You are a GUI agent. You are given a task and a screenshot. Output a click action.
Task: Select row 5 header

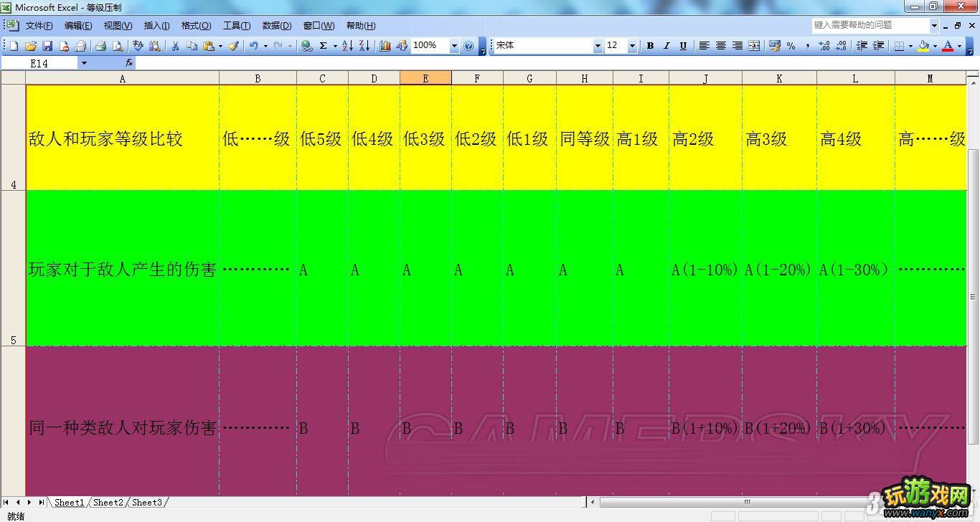13,268
